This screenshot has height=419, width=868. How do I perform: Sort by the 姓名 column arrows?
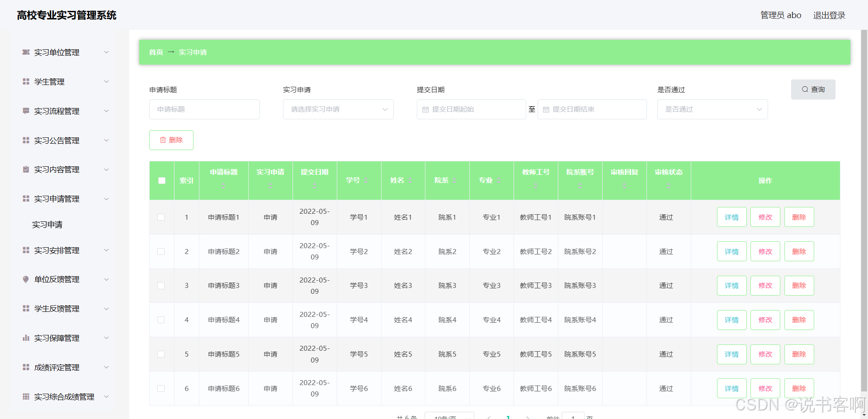410,180
